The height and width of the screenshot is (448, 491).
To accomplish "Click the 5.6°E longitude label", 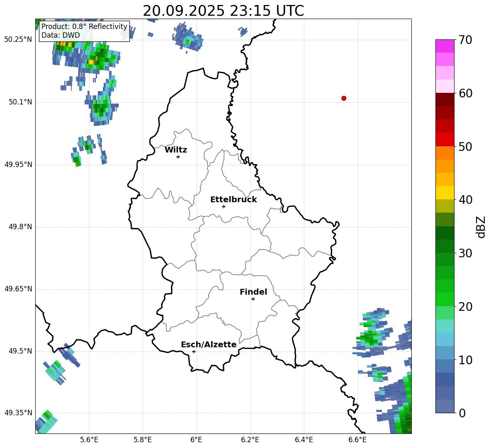I will coord(89,440).
